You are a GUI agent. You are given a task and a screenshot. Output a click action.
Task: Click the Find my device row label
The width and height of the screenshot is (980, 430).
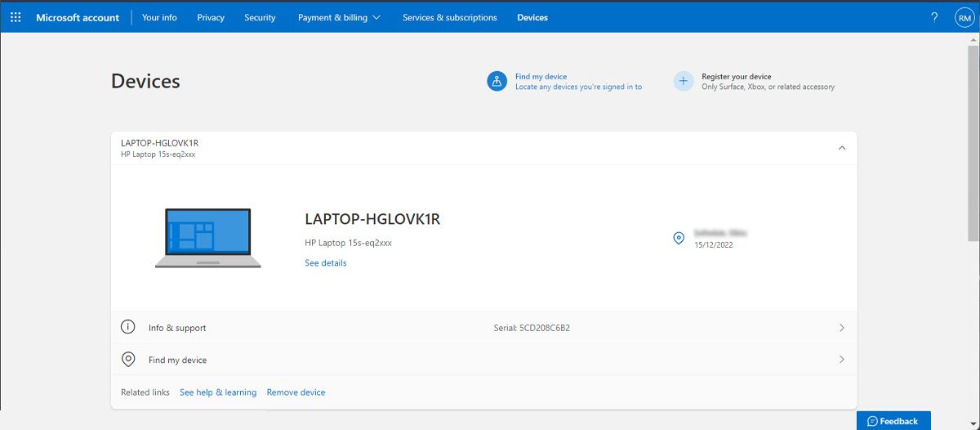pyautogui.click(x=177, y=360)
